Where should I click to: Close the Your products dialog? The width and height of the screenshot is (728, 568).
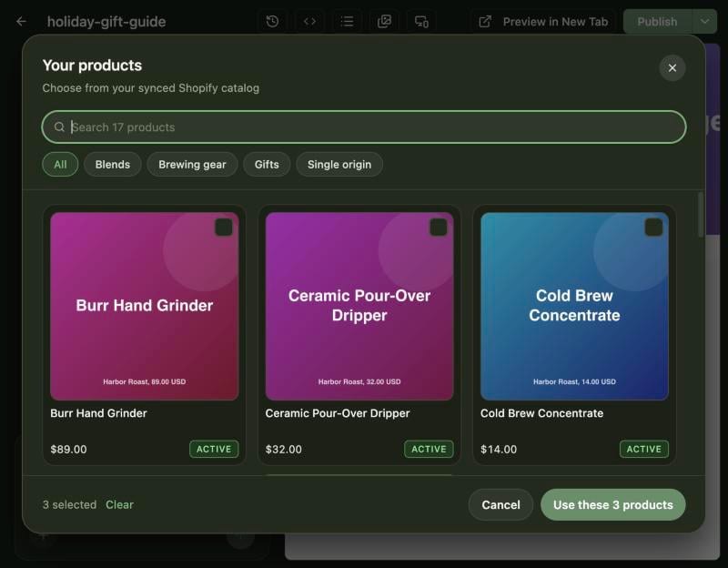pos(672,67)
